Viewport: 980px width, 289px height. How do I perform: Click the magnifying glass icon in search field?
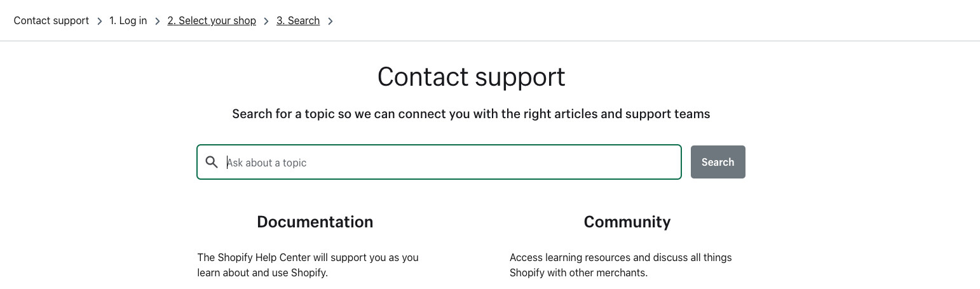(x=212, y=163)
